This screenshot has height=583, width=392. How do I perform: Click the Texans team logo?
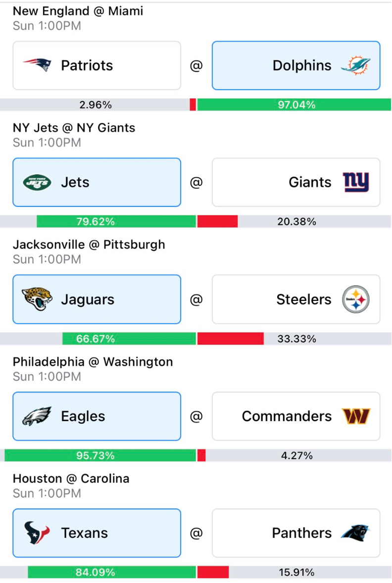click(x=37, y=533)
